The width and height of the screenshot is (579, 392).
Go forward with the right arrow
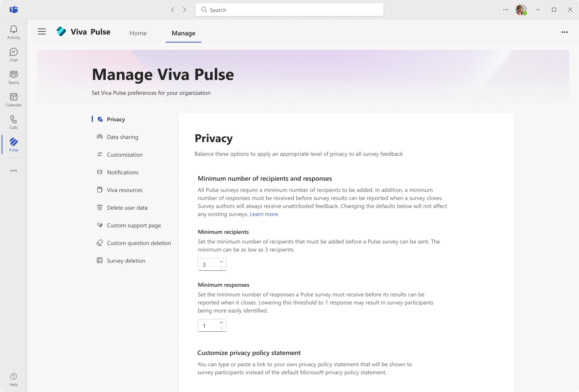click(x=185, y=10)
